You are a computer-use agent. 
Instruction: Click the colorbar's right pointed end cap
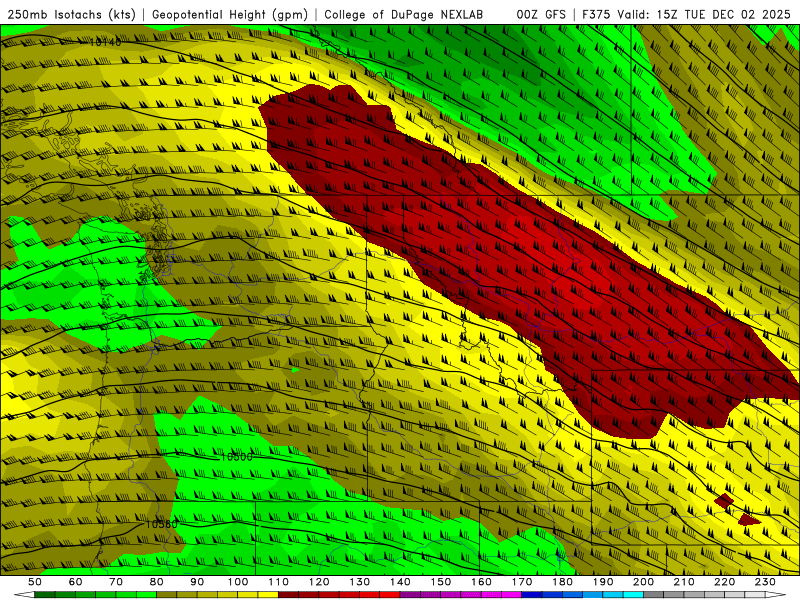coord(776,595)
